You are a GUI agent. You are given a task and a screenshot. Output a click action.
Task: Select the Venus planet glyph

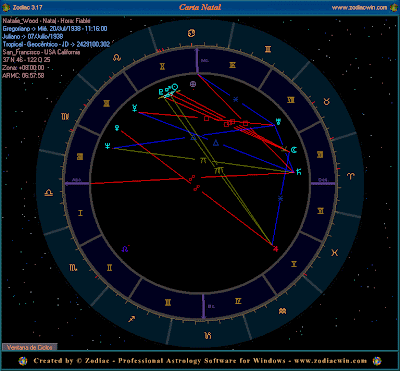tap(117, 128)
